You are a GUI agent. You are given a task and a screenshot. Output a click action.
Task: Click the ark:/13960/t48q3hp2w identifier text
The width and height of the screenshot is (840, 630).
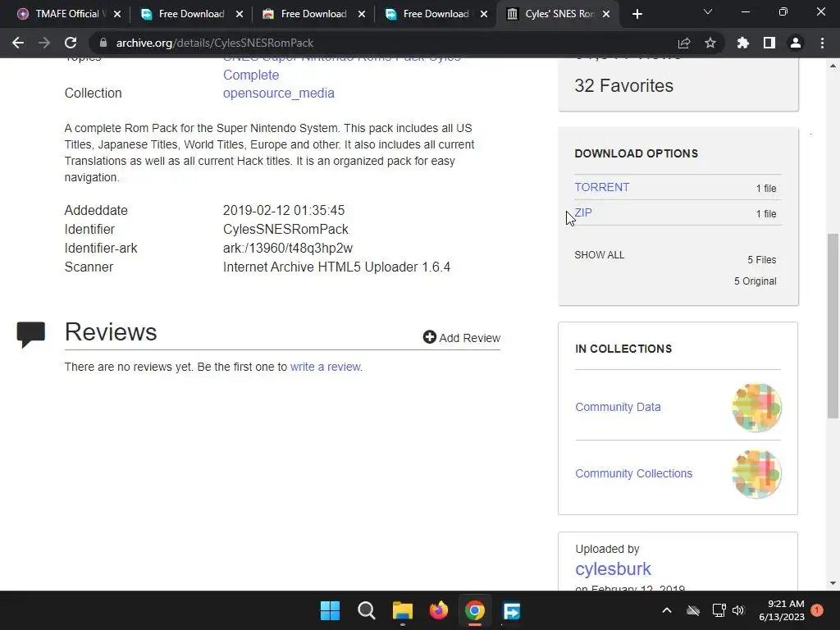pos(288,249)
